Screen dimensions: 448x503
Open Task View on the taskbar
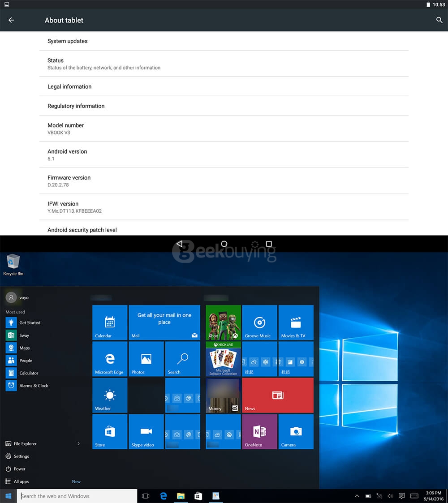pyautogui.click(x=146, y=496)
